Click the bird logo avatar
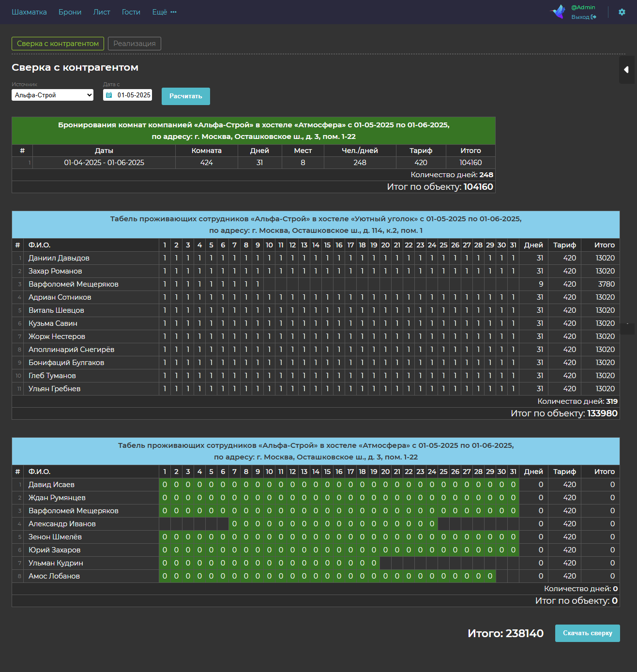This screenshot has width=637, height=672. coord(559,12)
